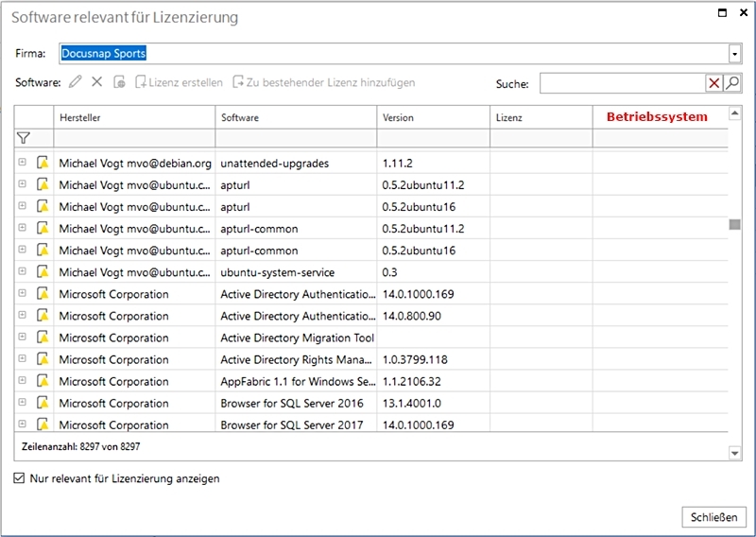This screenshot has height=537, width=756.
Task: Click into the Suche input field
Action: [x=622, y=84]
